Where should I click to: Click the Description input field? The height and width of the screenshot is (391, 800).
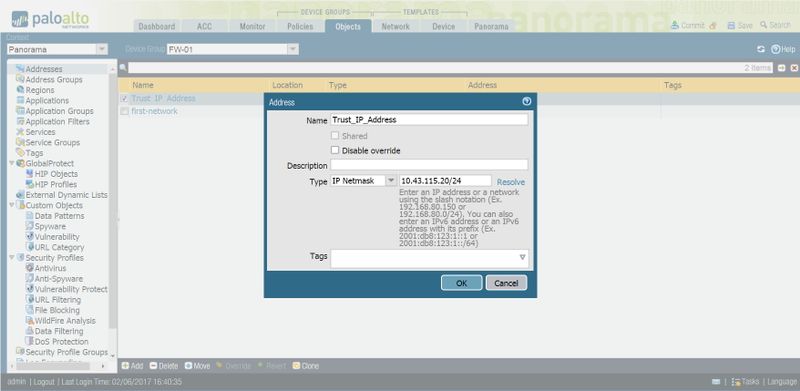coord(429,165)
